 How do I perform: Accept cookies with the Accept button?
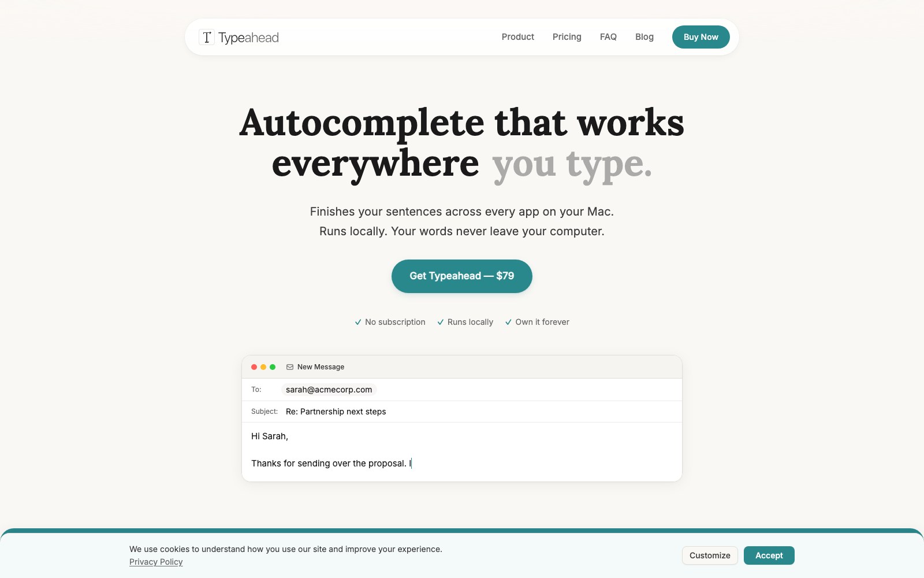[769, 555]
